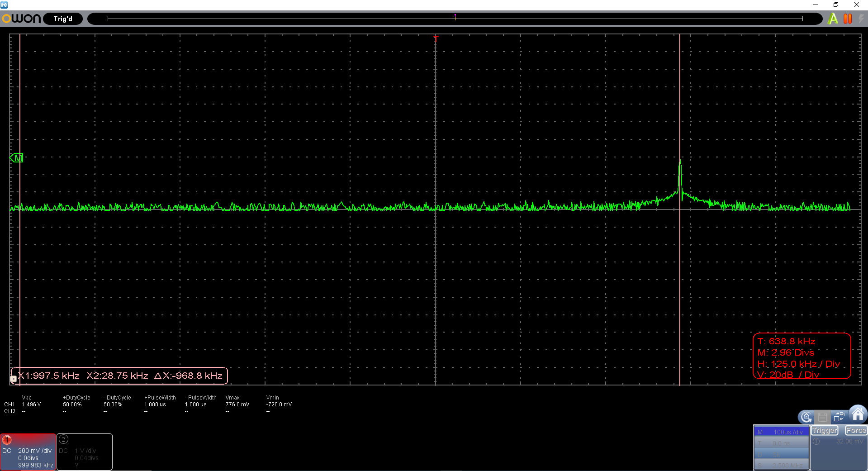868x471 pixels.
Task: Click the window switch arrows icon
Action: click(840, 417)
